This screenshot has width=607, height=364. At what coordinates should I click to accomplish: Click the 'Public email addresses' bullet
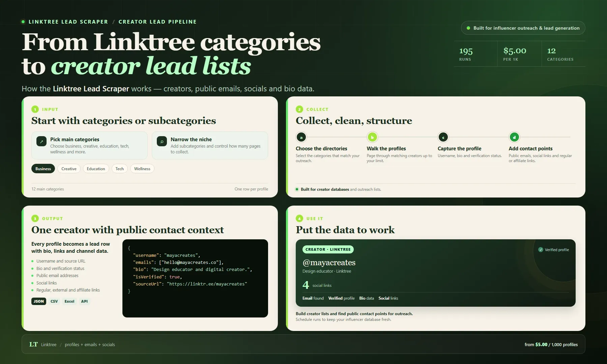57,276
